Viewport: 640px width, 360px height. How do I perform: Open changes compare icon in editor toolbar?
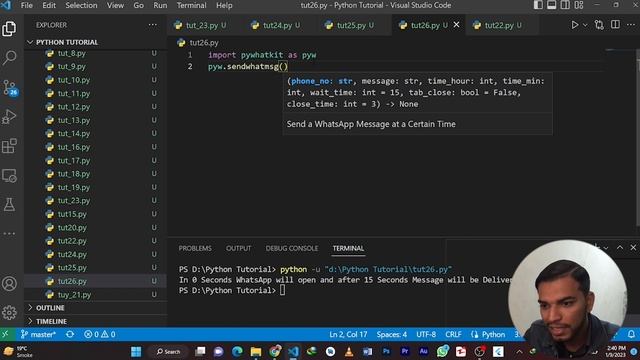[599, 25]
